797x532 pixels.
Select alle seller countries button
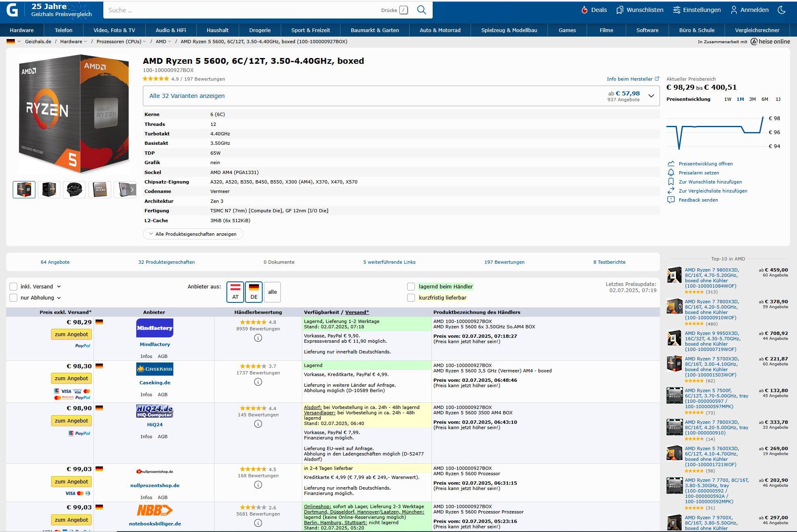pyautogui.click(x=272, y=292)
